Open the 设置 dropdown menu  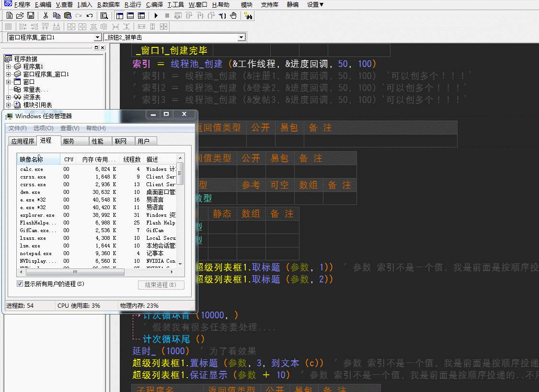click(315, 4)
